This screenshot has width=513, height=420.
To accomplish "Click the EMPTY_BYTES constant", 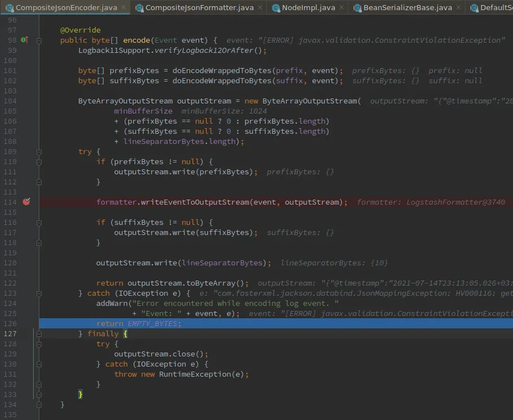I will [152, 323].
